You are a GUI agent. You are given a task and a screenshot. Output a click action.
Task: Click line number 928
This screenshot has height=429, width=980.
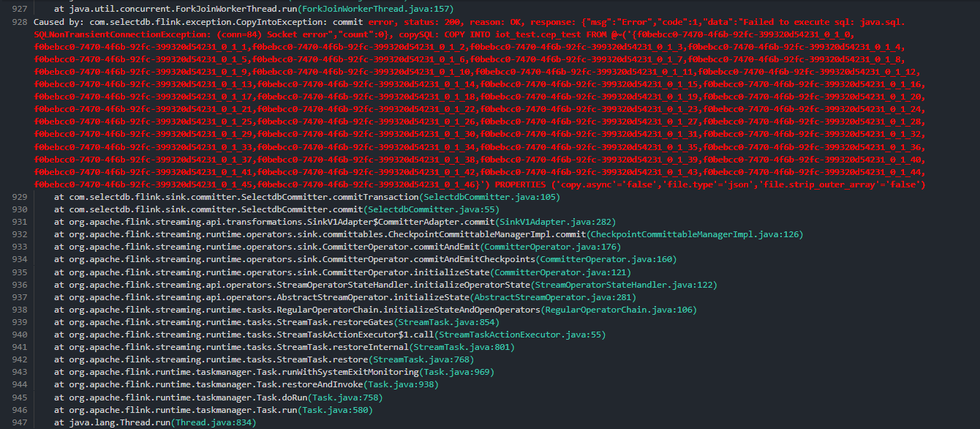(x=19, y=22)
